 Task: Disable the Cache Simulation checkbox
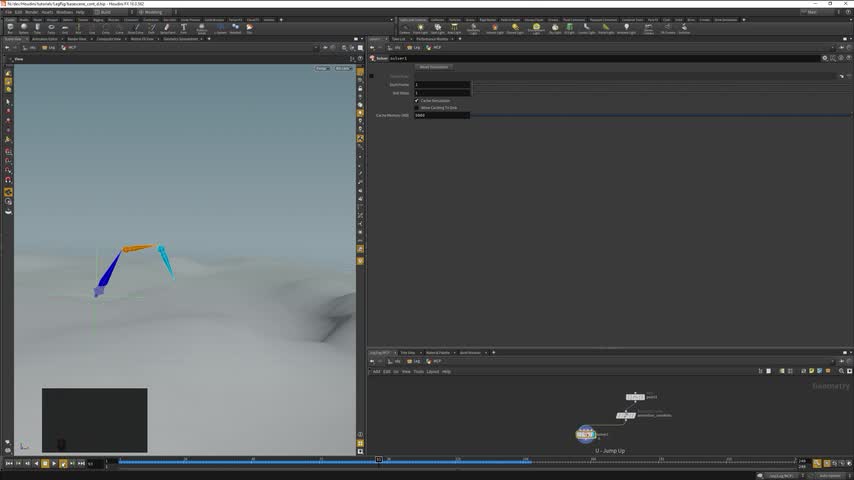pyautogui.click(x=417, y=100)
